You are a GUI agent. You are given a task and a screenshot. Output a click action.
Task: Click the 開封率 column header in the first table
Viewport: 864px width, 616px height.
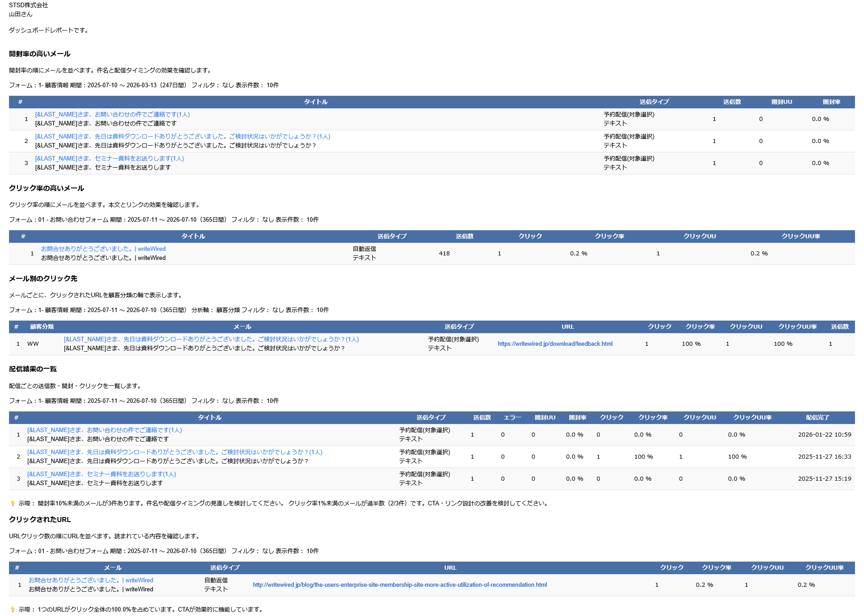point(832,102)
